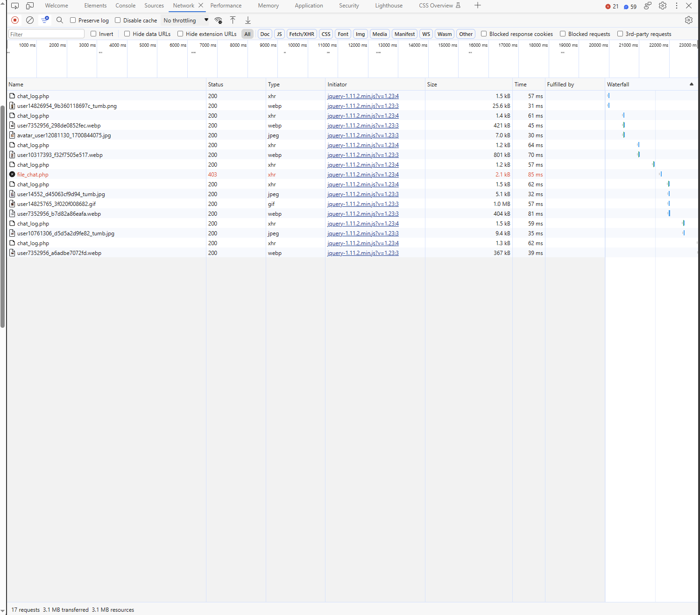Close the Network tab with X

coord(201,6)
